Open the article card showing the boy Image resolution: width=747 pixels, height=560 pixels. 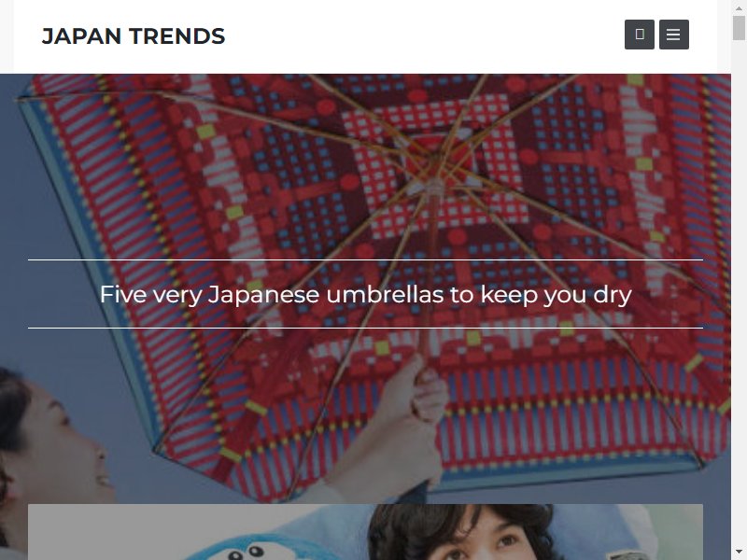365,532
